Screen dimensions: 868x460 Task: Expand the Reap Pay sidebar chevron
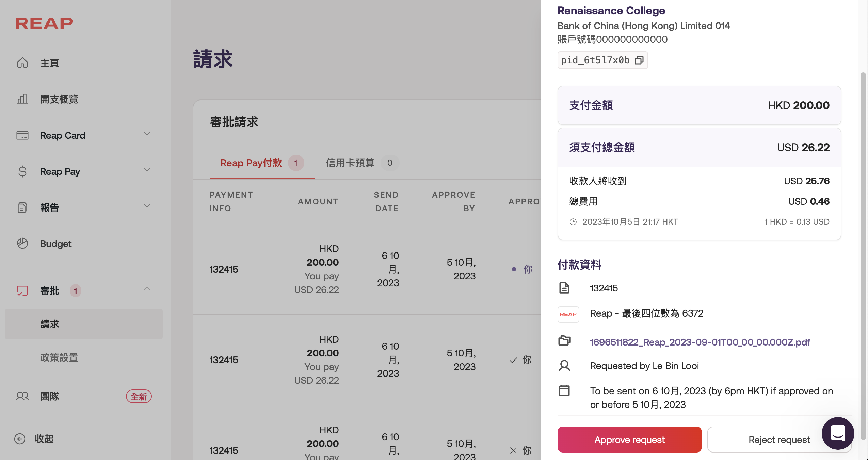[147, 169]
